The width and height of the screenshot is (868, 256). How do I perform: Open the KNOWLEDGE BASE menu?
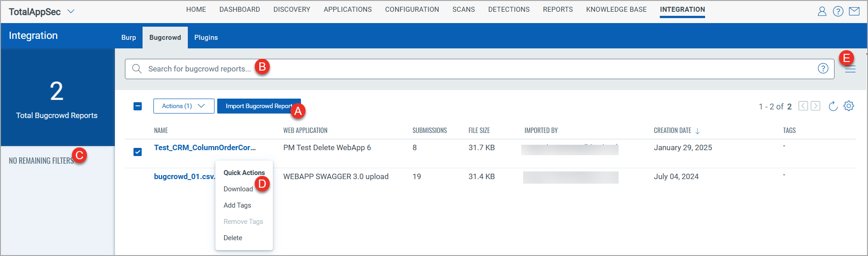616,9
